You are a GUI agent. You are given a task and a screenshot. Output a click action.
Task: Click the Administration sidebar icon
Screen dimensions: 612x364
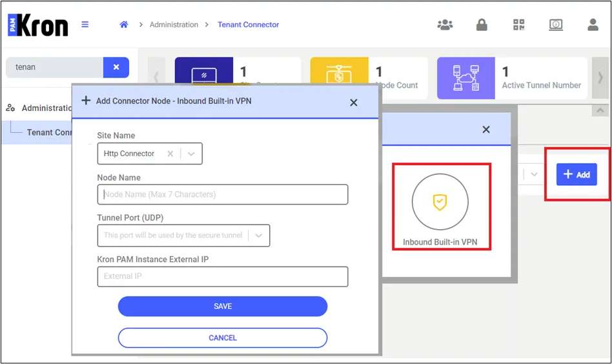coord(10,108)
